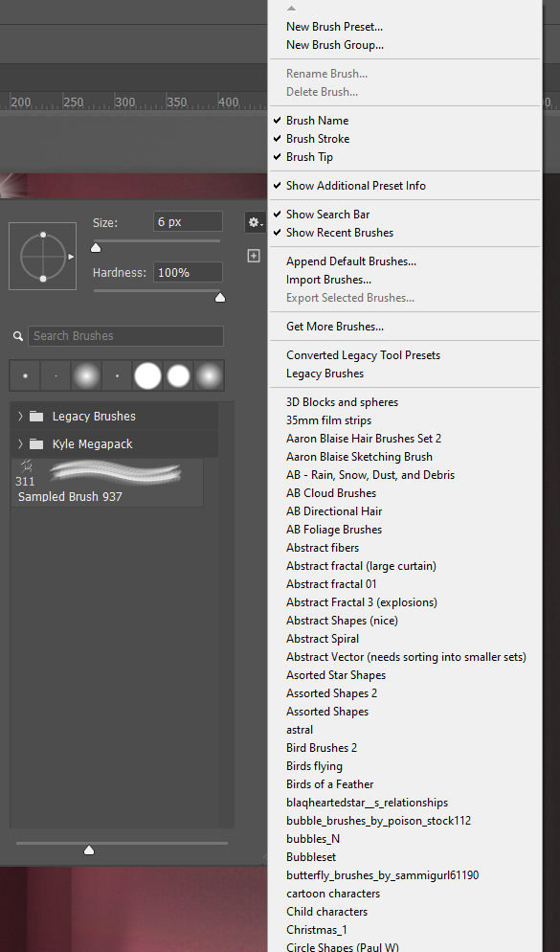Expand the Legacy Brushes folder
Image resolution: width=560 pixels, height=952 pixels.
(18, 416)
